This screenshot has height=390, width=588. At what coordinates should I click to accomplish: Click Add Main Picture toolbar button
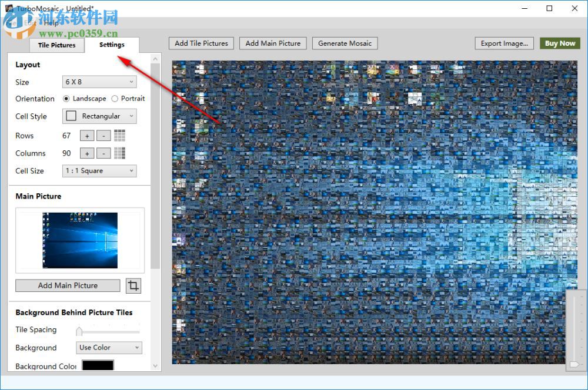point(273,43)
